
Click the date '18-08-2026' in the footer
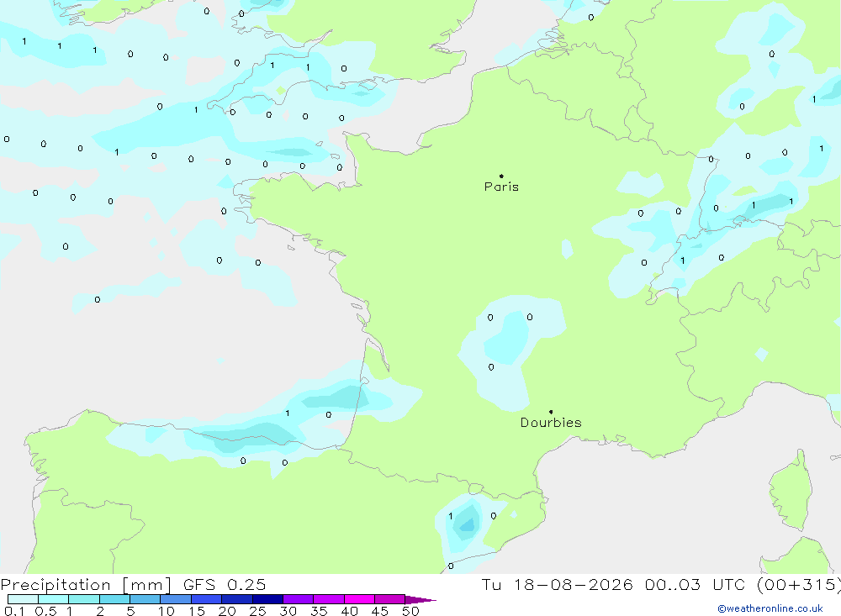click(x=573, y=584)
